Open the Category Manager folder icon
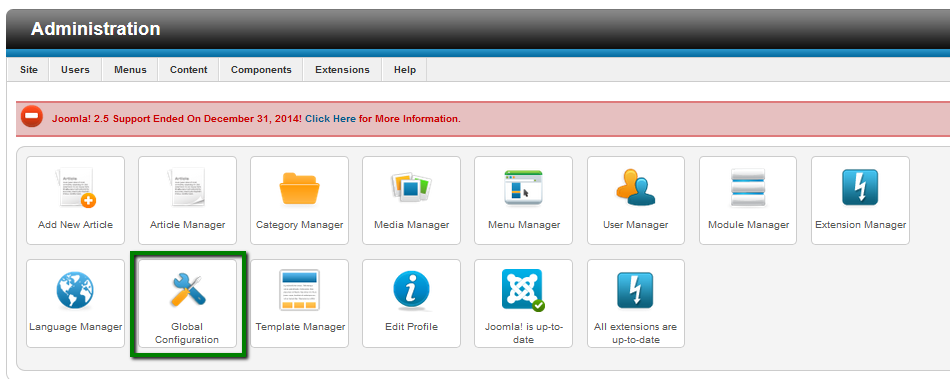Viewport: 950px width, 379px height. point(299,189)
